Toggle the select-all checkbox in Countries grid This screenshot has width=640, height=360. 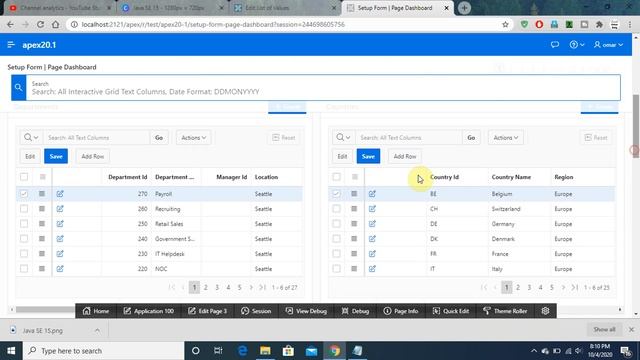pos(336,177)
